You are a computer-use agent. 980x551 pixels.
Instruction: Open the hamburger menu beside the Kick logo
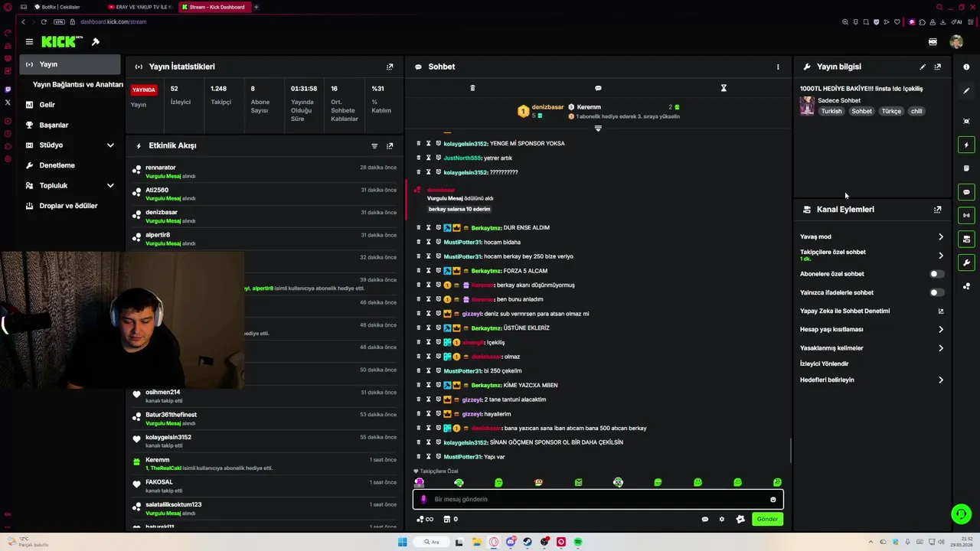[x=29, y=41]
